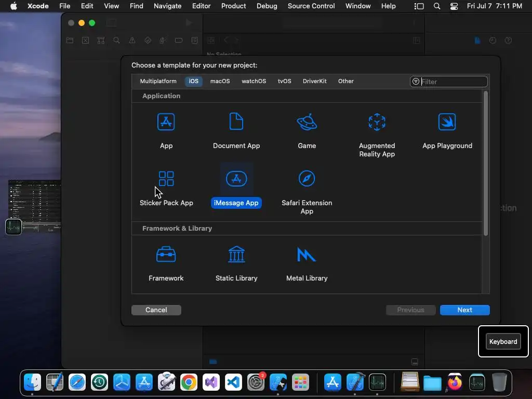Switch to the iOS tab
Screen dimensions: 532x399
[x=193, y=81]
